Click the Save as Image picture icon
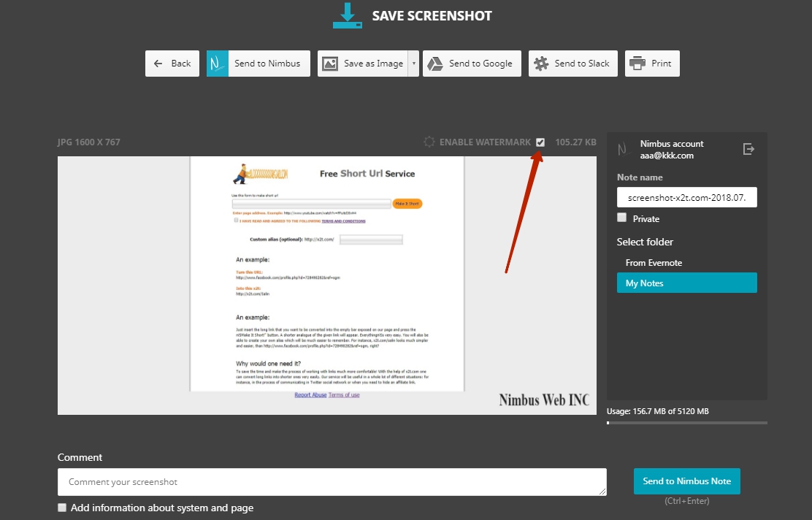The image size is (812, 520). click(x=330, y=64)
